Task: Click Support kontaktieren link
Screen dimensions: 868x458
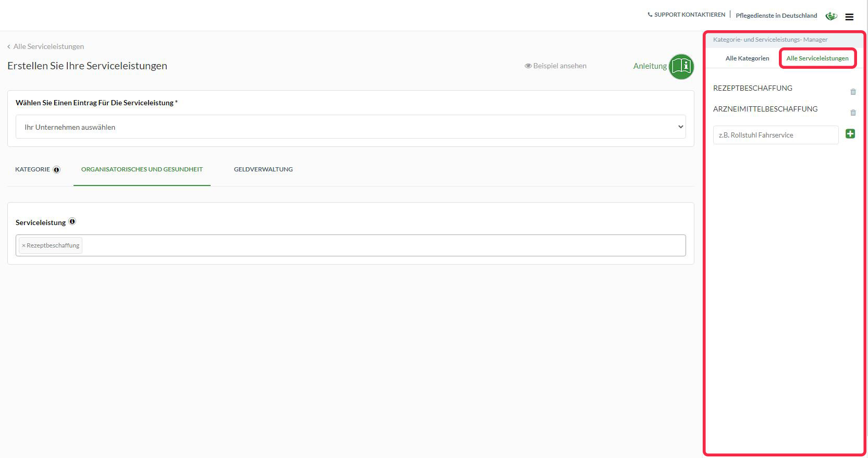Action: point(686,15)
